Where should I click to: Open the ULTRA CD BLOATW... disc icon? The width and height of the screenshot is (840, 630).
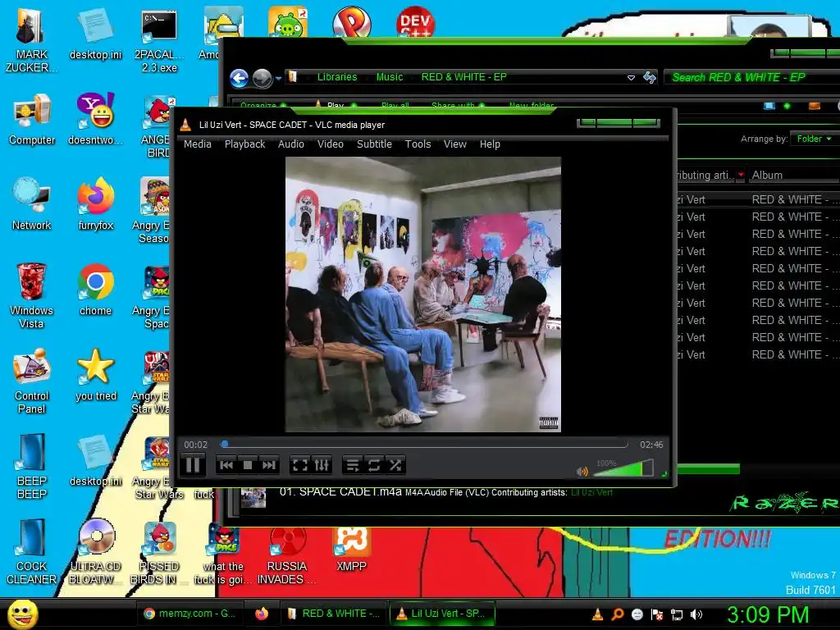point(95,552)
